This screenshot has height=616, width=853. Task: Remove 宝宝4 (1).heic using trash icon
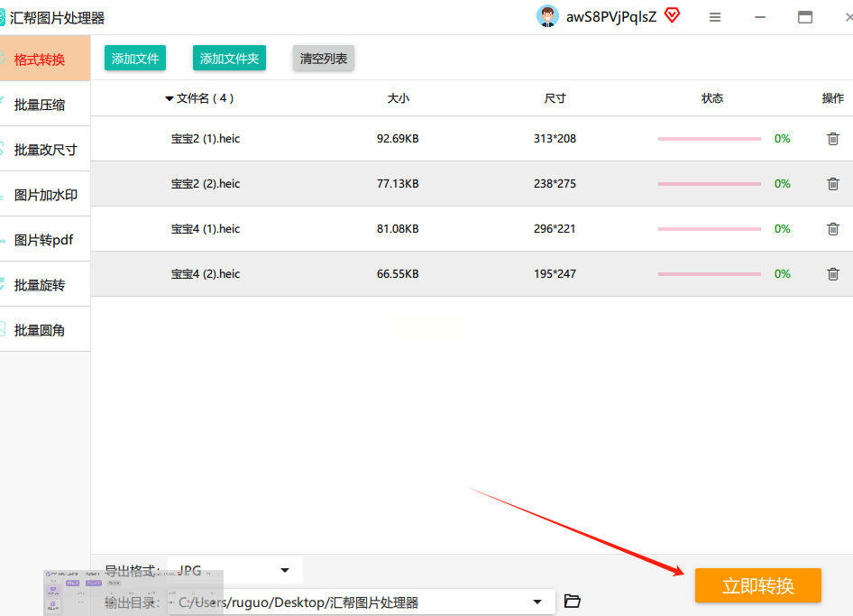pyautogui.click(x=832, y=229)
